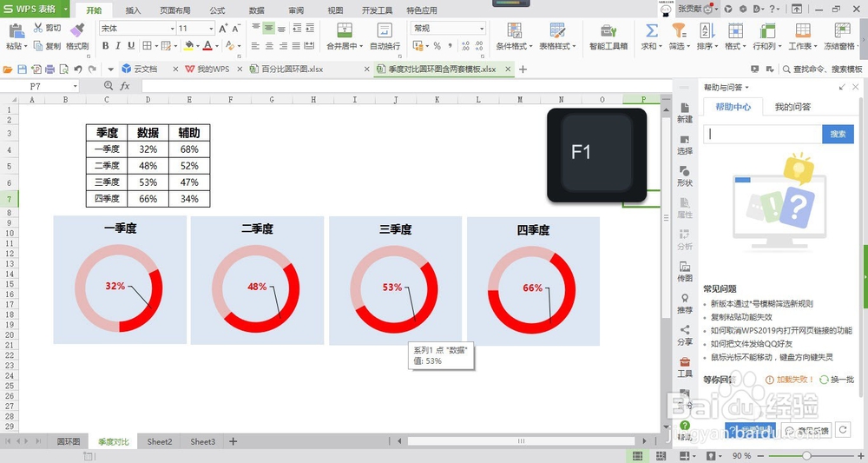Open the font name dropdown 宋体
868x463 pixels.
coord(172,29)
